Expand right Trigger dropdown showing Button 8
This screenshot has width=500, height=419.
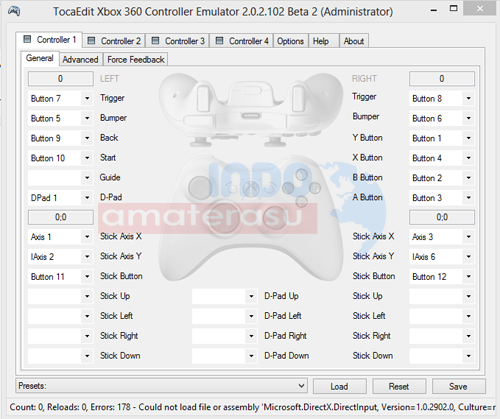(x=442, y=98)
